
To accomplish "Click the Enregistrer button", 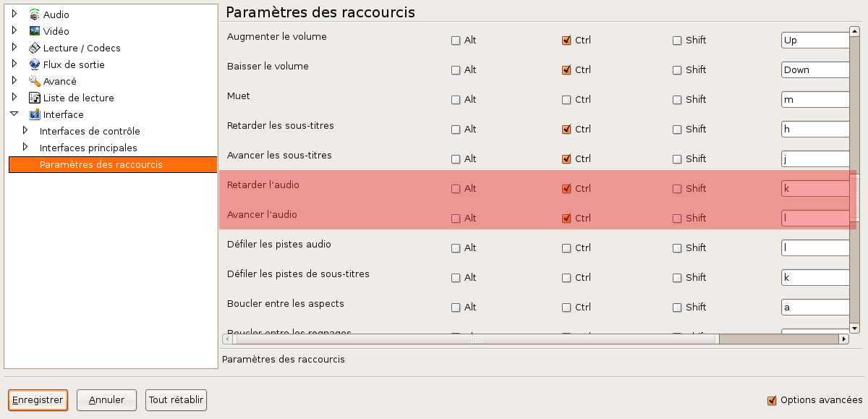I will 38,399.
